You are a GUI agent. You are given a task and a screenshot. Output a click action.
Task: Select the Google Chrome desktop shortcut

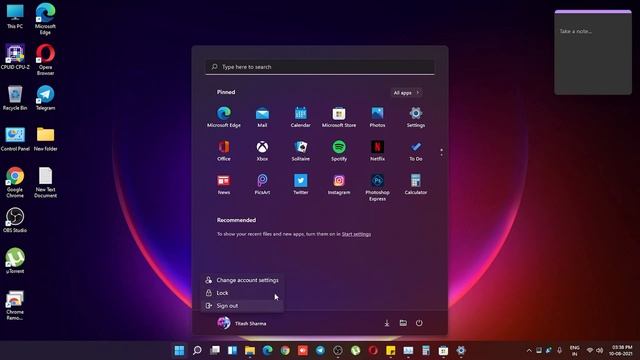pyautogui.click(x=15, y=182)
